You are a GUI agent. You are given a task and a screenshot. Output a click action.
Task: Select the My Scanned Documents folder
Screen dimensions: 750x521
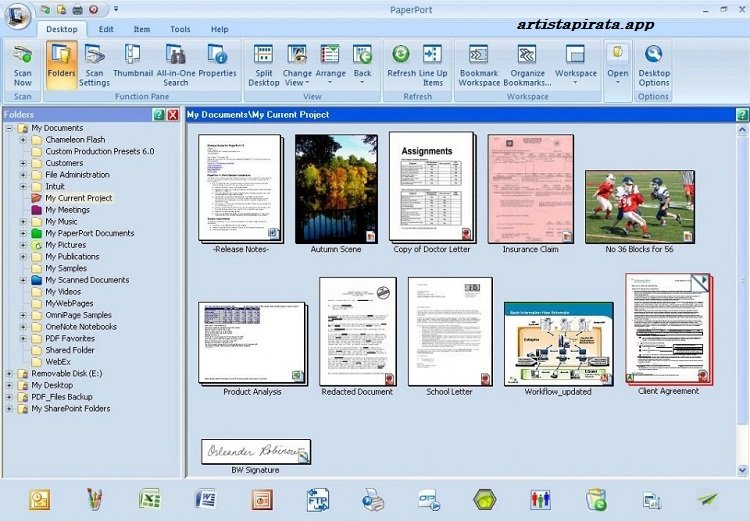pyautogui.click(x=87, y=280)
